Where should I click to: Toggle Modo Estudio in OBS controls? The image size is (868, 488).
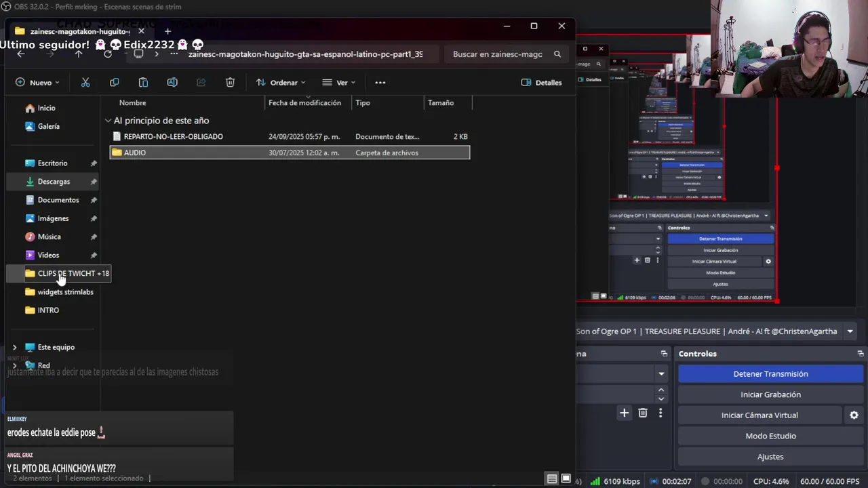click(x=770, y=436)
